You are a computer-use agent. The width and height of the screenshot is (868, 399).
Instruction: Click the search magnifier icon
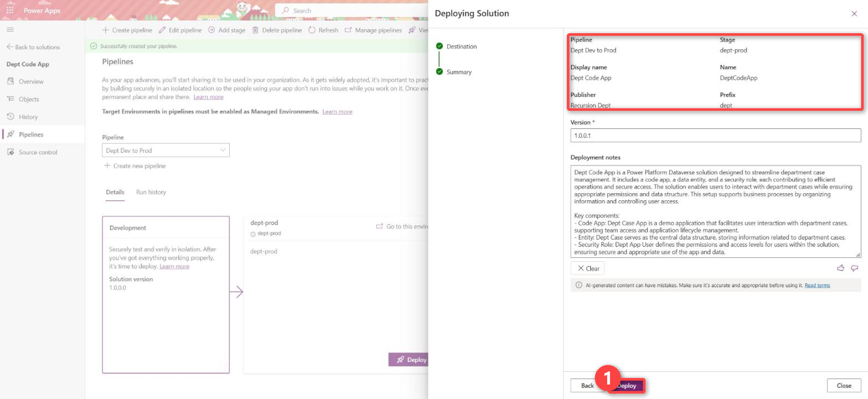285,11
